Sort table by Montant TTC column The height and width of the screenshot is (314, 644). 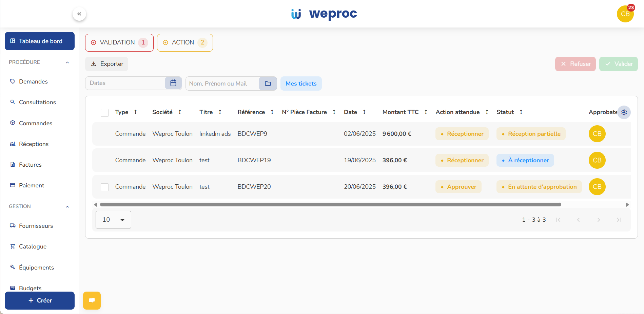click(426, 112)
